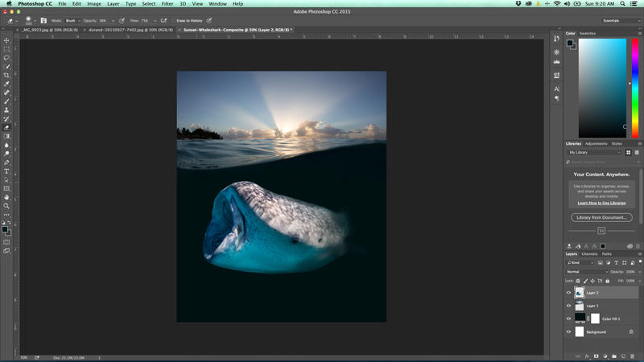The image size is (644, 362).
Task: Select the Zoom tool in toolbar
Action: pyautogui.click(x=6, y=206)
